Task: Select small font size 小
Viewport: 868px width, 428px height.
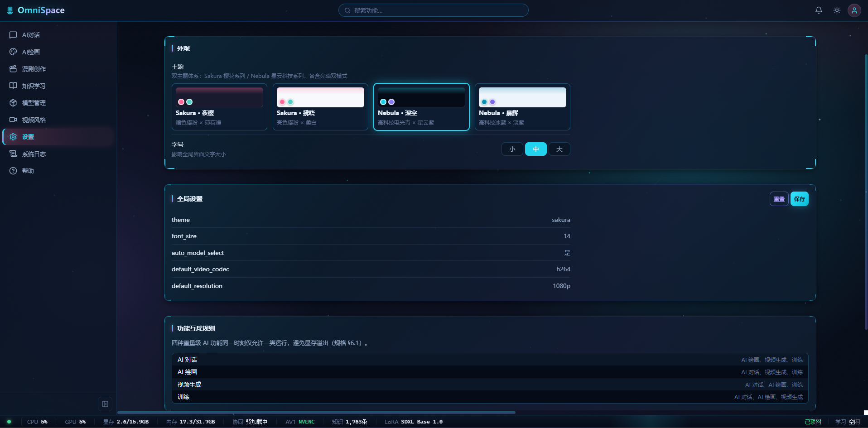Action: point(512,149)
